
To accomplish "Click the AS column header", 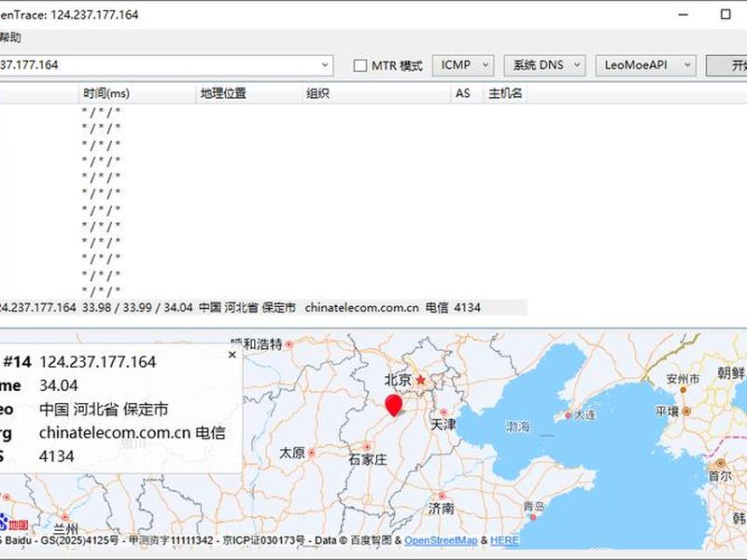I will [467, 92].
